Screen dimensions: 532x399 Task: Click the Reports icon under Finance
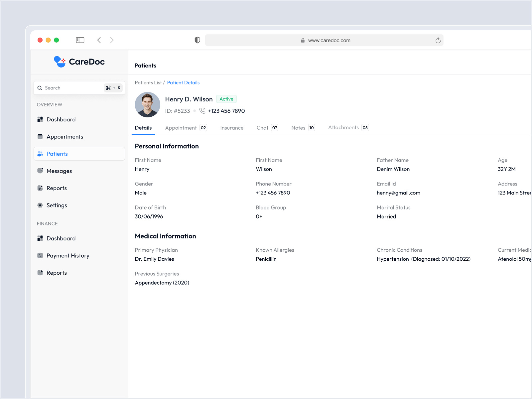[40, 272]
